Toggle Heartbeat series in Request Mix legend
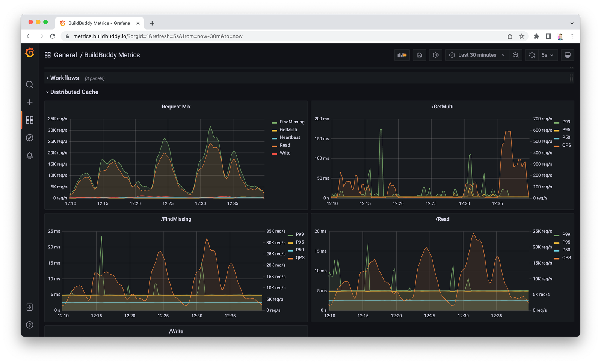Screen dimensions: 601x364 (x=290, y=137)
